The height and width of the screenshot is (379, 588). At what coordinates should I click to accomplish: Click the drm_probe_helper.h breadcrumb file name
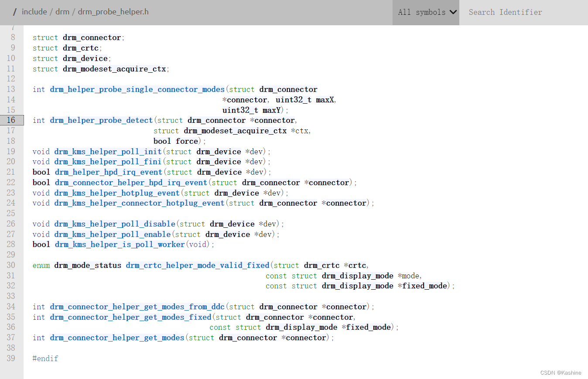tap(113, 12)
